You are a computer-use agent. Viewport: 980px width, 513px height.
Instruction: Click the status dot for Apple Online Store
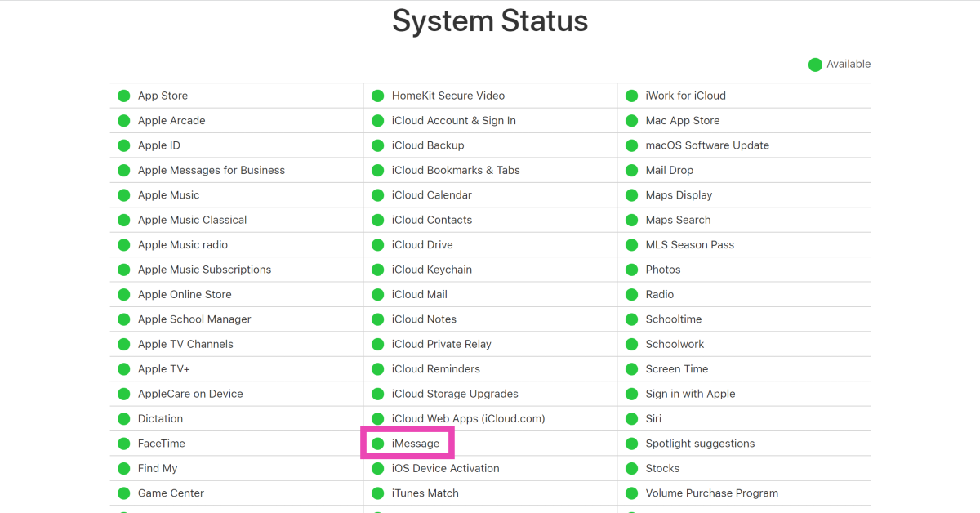click(123, 295)
